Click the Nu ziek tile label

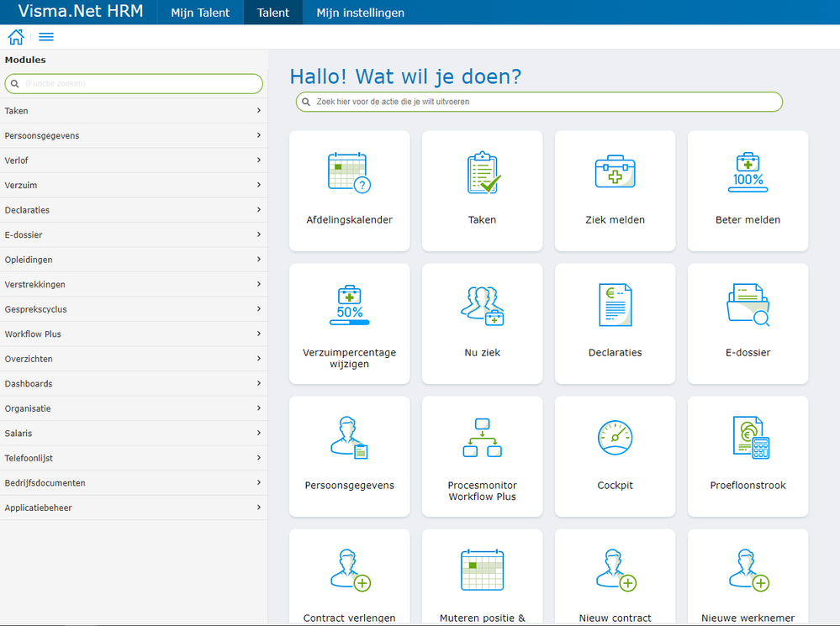[x=482, y=352]
